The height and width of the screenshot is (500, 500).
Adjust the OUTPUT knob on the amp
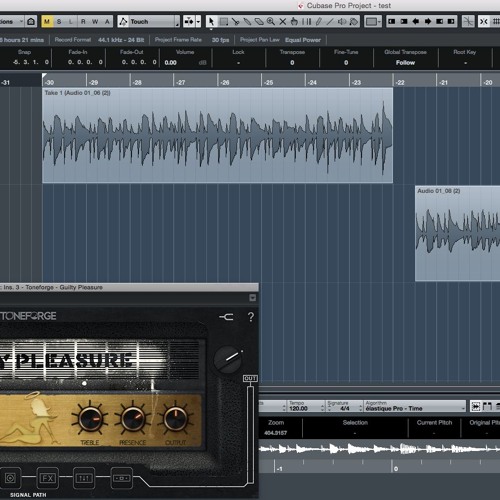click(176, 419)
